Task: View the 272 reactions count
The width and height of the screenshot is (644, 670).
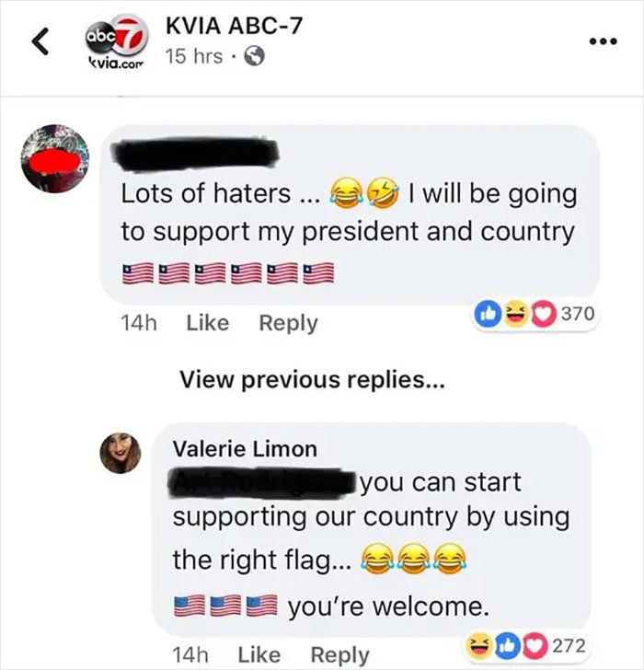Action: tap(569, 646)
